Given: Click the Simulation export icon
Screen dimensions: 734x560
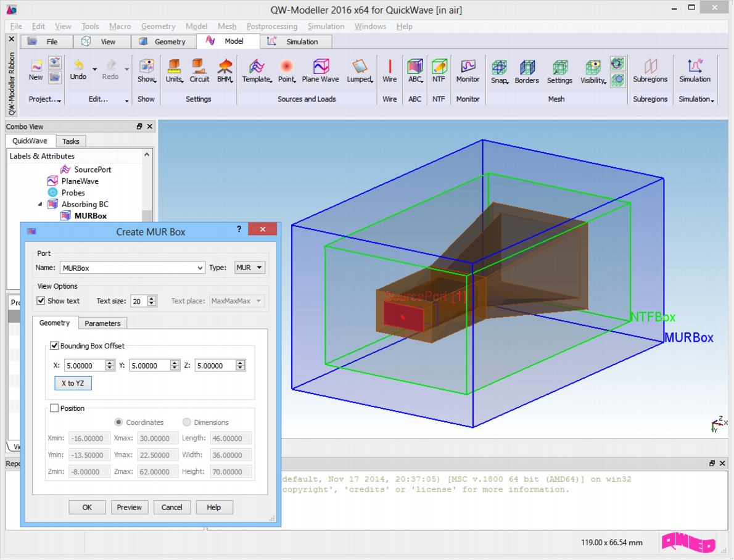Looking at the screenshot, I should click(x=695, y=65).
